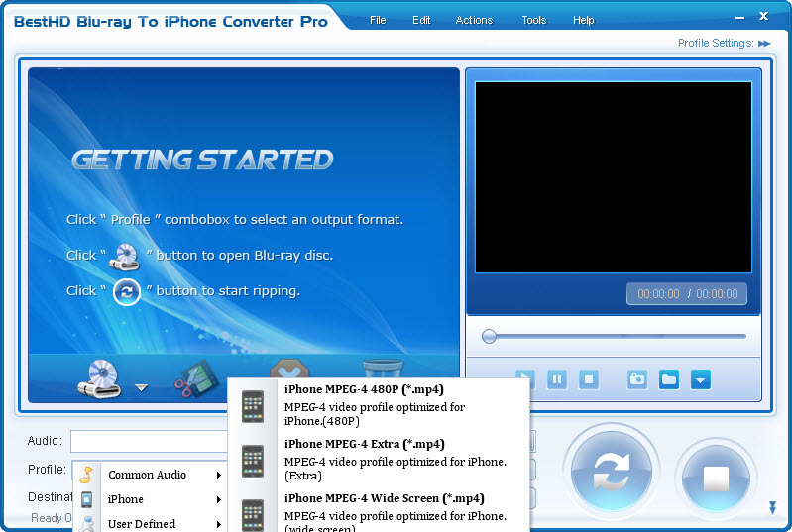Click the refresh icon in Getting Started text
Viewport: 792px width, 532px height.
coord(126,291)
